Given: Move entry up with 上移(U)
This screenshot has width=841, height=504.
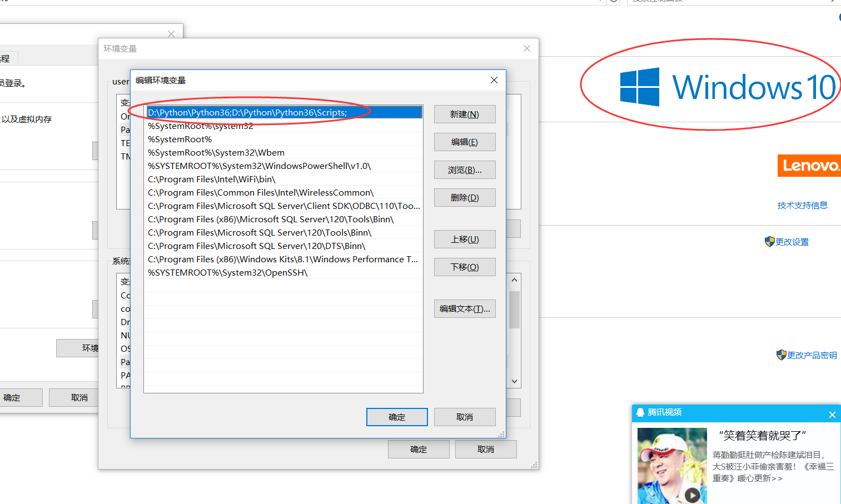Looking at the screenshot, I should coord(465,239).
